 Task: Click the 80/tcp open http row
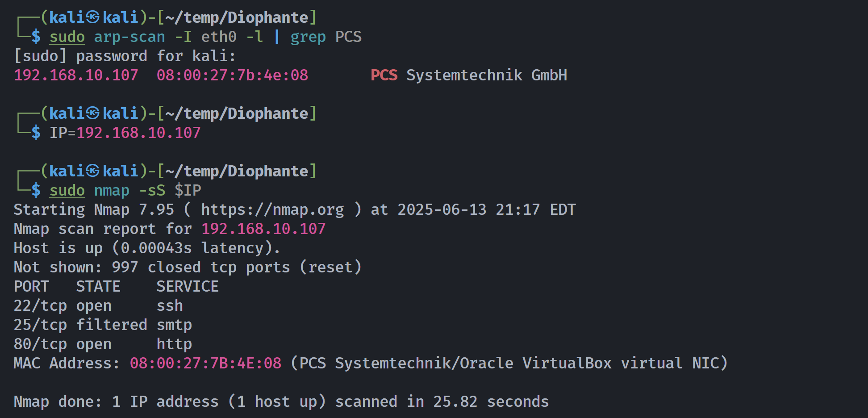(103, 344)
